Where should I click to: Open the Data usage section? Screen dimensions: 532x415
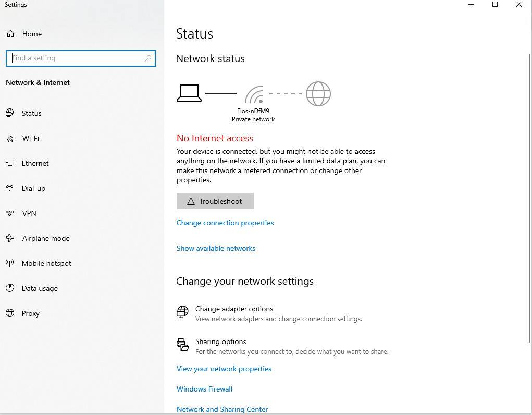40,288
